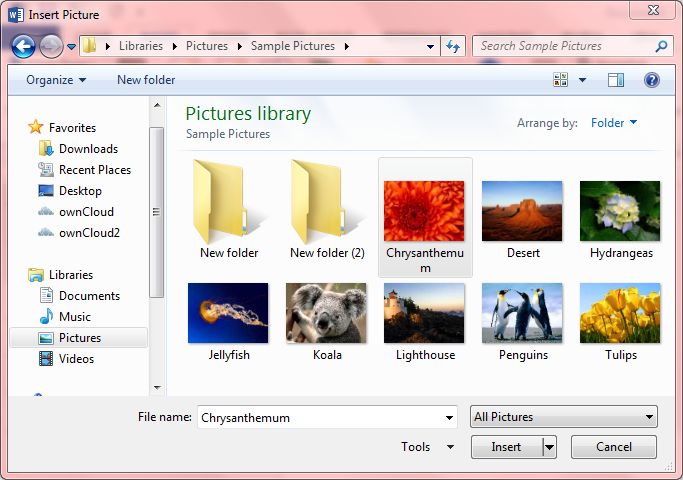Select Desktop in navigation pane
Image resolution: width=683 pixels, height=480 pixels.
(x=80, y=191)
